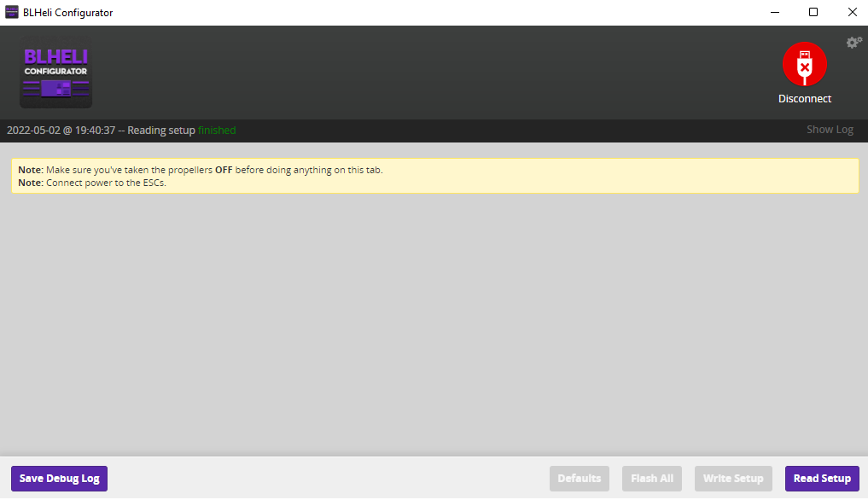Show the log panel
The height and width of the screenshot is (500, 868).
pos(830,130)
